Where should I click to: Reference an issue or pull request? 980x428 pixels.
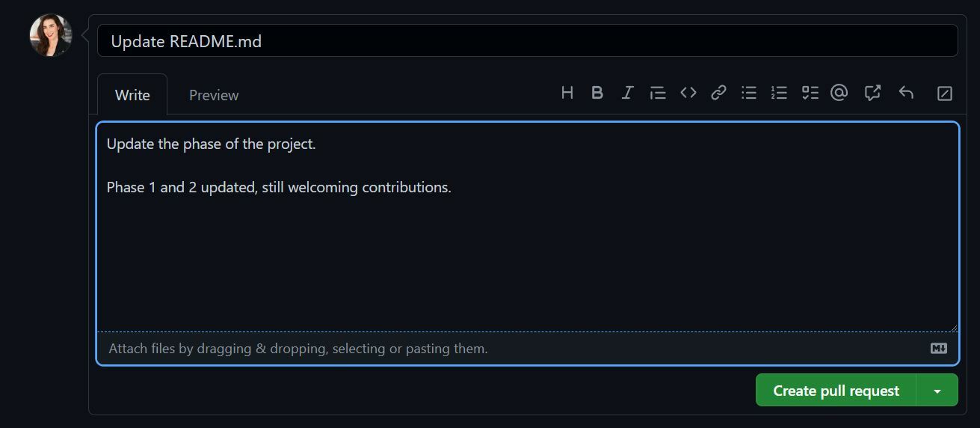pos(872,93)
